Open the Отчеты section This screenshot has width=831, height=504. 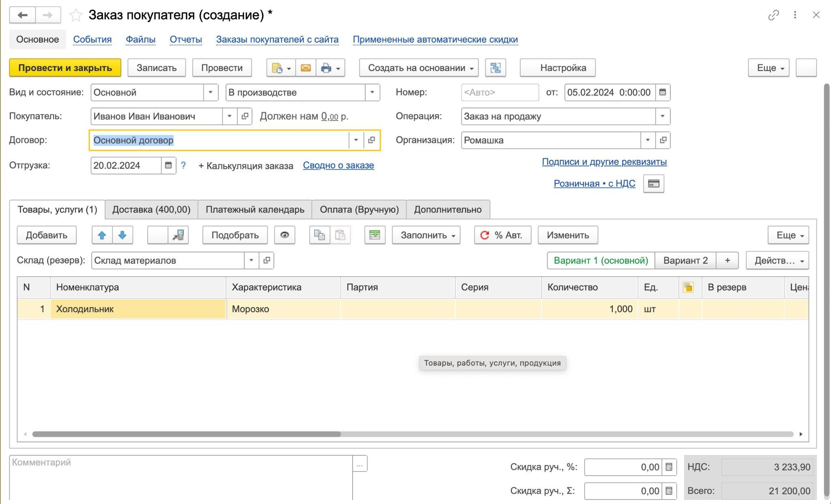coord(186,39)
